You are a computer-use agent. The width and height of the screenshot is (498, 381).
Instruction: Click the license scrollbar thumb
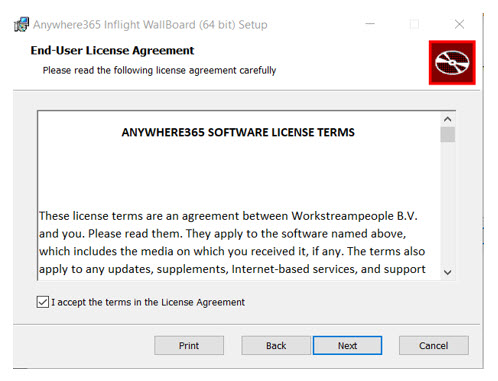(448, 135)
